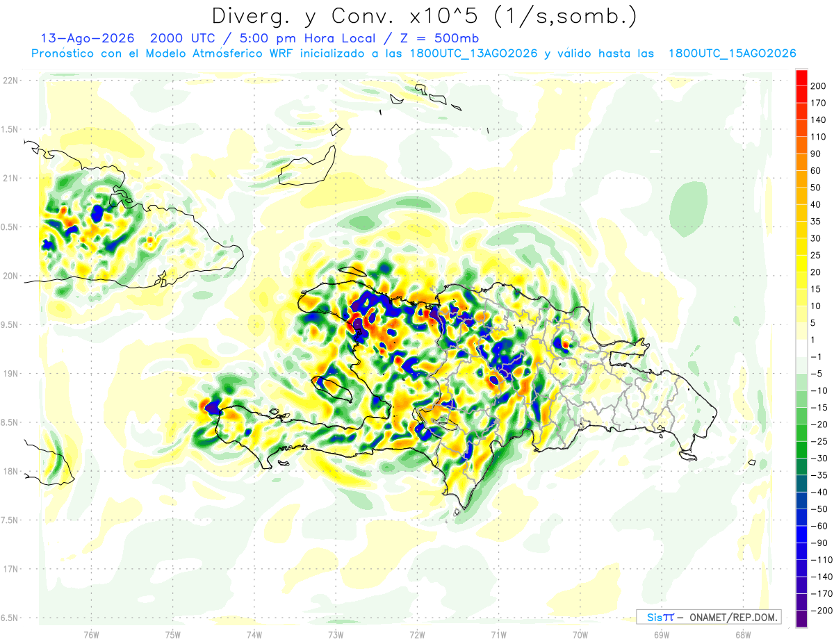
Task: Click the "-60" colorbar label
Action: [820, 526]
